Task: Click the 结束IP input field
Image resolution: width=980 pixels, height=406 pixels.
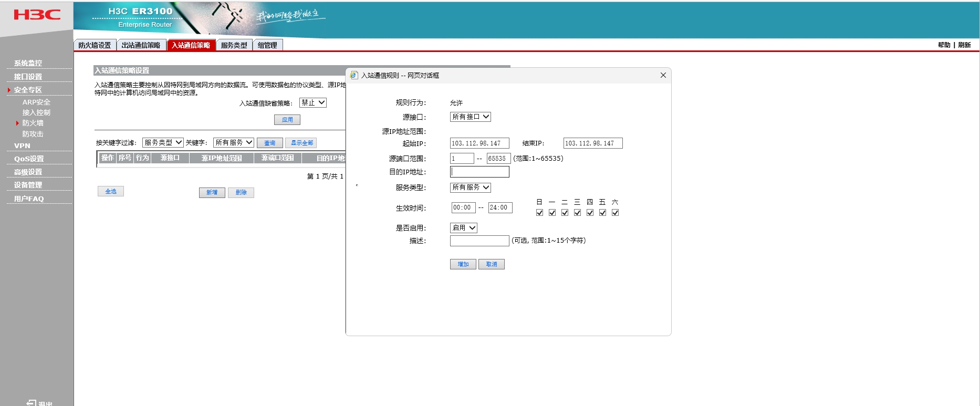Action: point(593,143)
